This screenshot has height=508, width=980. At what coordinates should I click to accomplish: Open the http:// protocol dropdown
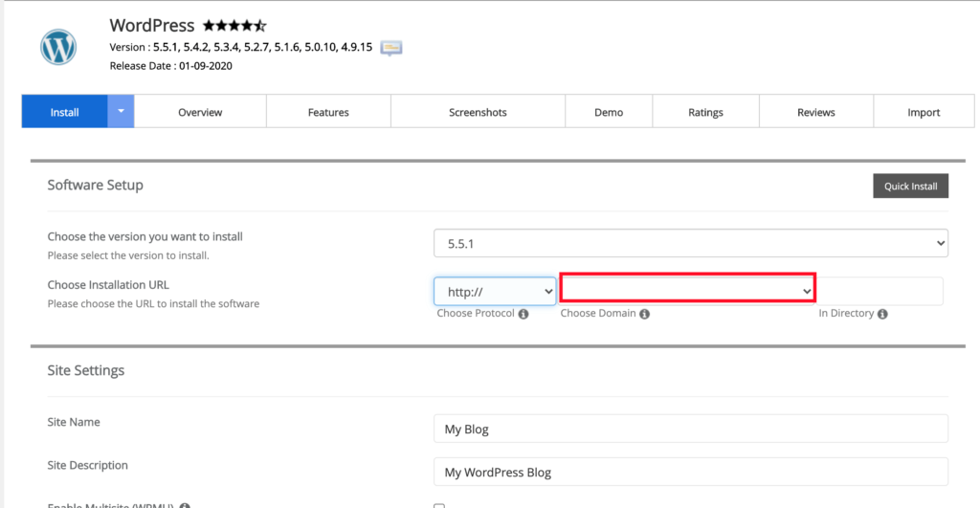[x=495, y=291]
